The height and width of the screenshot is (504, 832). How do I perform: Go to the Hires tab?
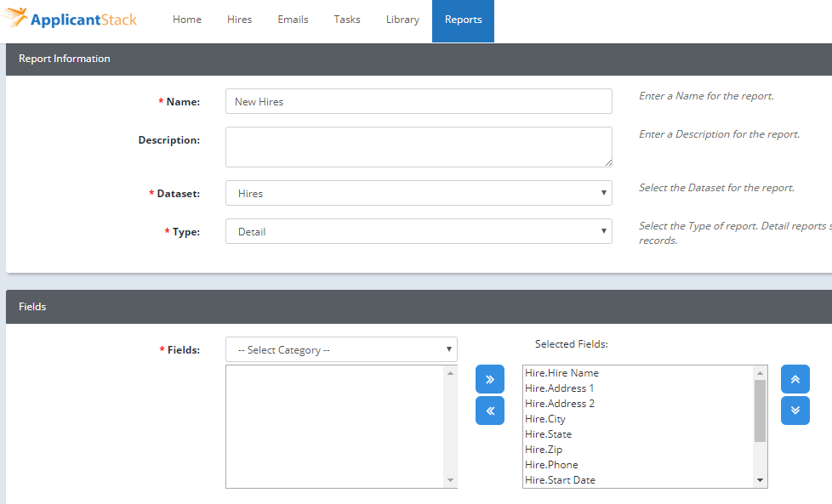pos(239,20)
